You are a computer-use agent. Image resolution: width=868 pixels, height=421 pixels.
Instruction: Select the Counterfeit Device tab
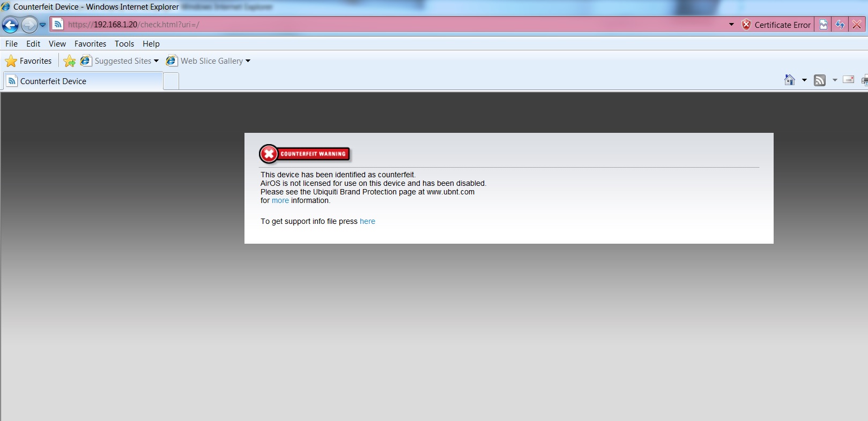pos(83,81)
